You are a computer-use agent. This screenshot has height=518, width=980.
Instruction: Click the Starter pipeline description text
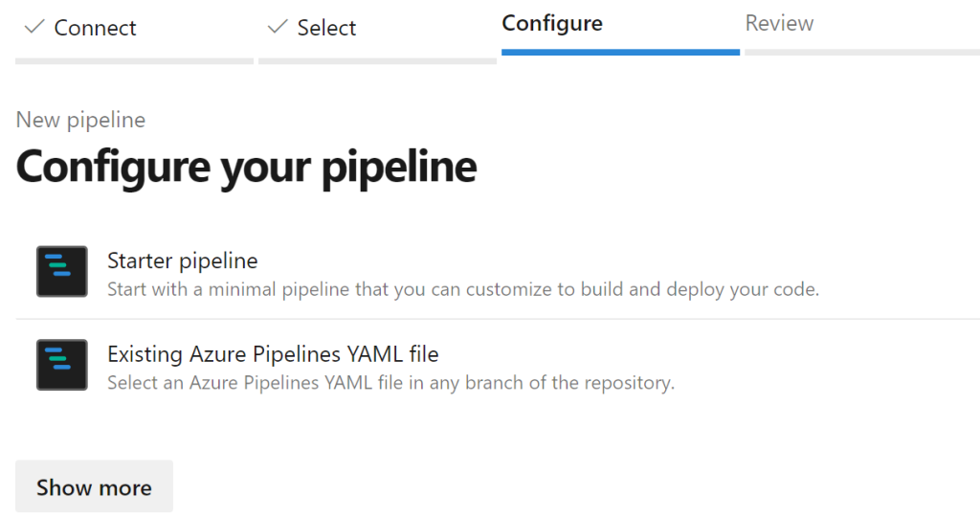[x=463, y=289]
